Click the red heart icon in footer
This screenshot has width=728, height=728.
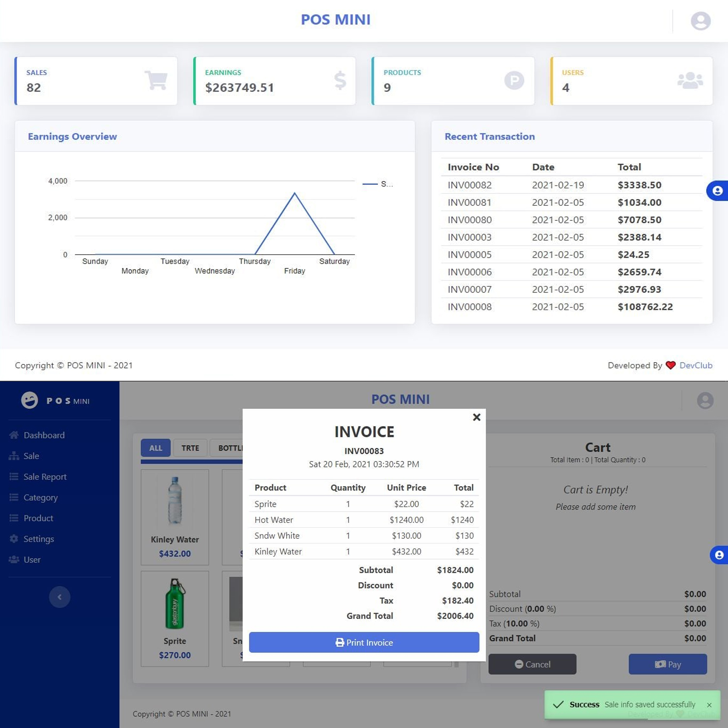pos(671,365)
